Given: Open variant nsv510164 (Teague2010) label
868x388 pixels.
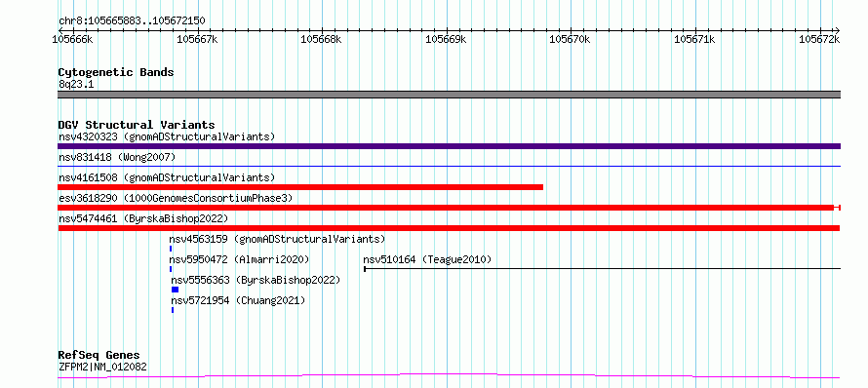Looking at the screenshot, I should pyautogui.click(x=427, y=259).
